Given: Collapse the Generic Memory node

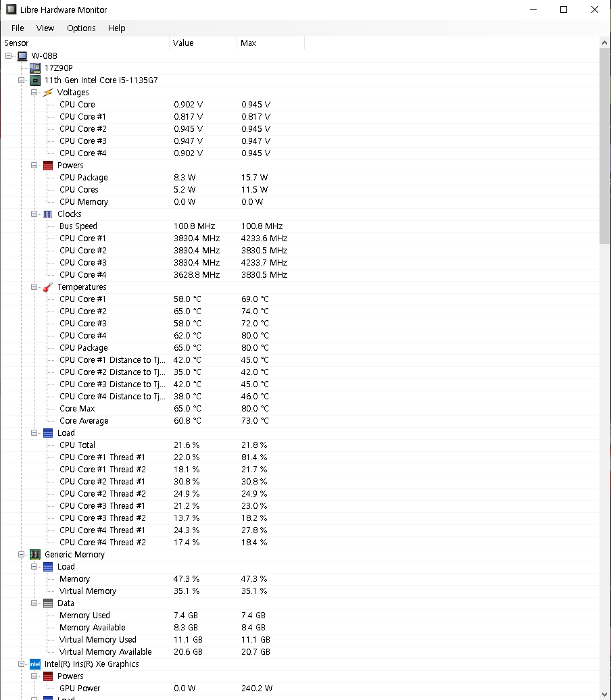Looking at the screenshot, I should (21, 555).
